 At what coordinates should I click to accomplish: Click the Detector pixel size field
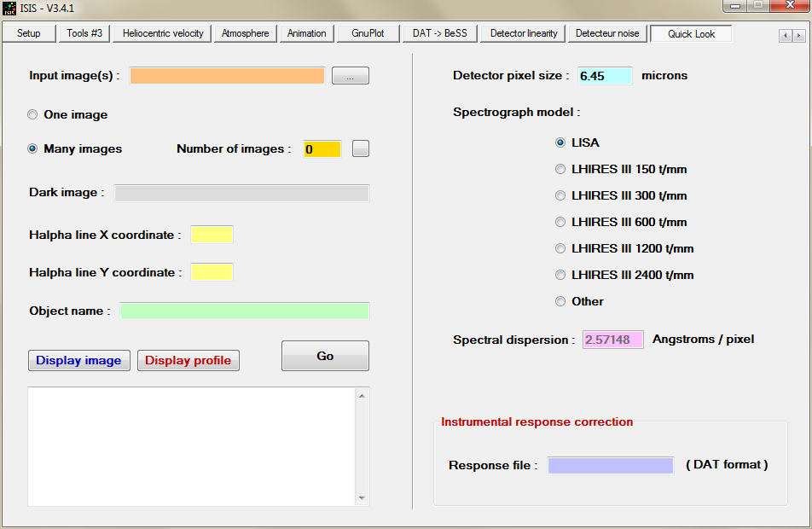604,75
